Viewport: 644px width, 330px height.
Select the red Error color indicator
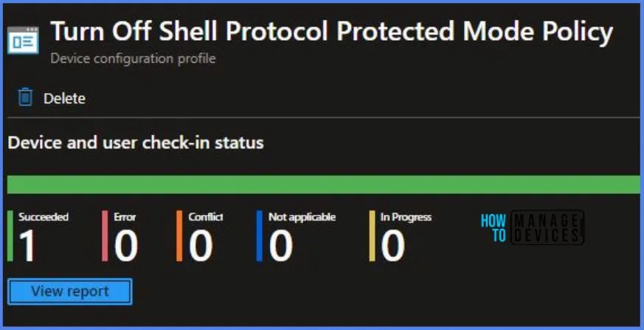pyautogui.click(x=105, y=236)
